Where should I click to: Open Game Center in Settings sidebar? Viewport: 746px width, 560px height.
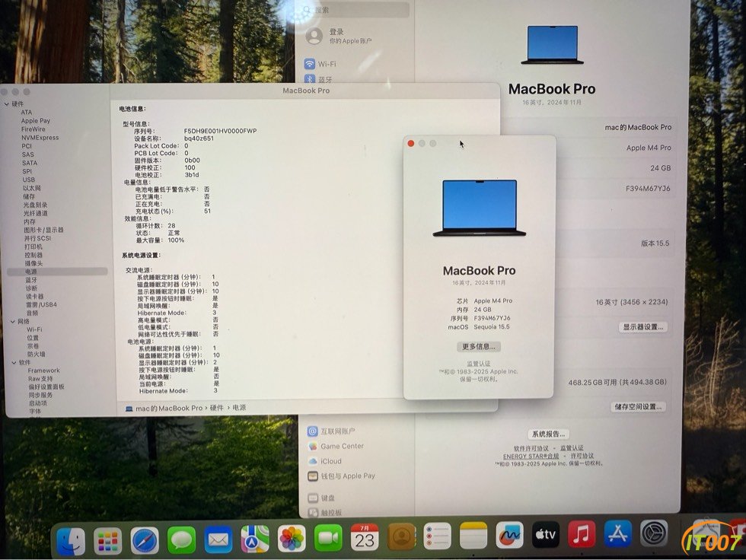point(336,446)
